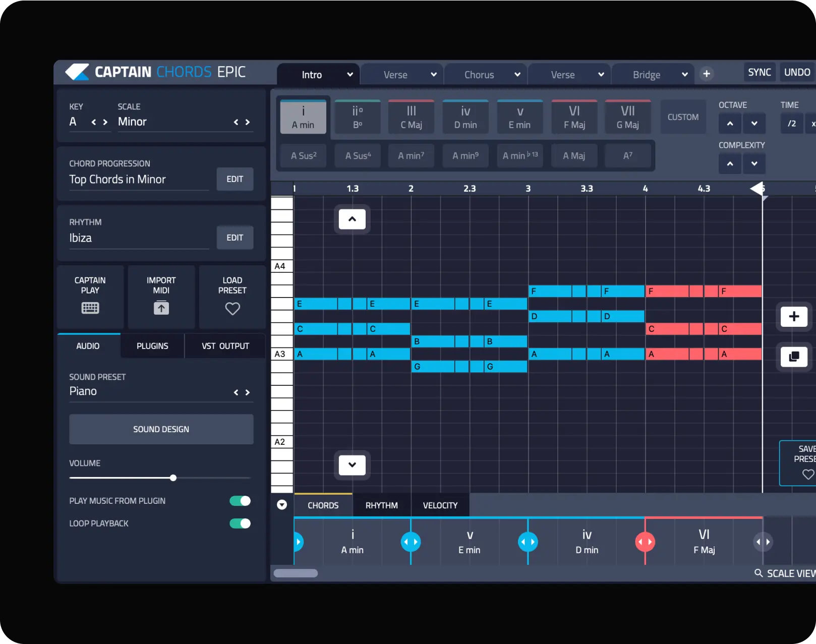Select the next key arrow
Viewport: 816px width, 644px height.
point(105,122)
